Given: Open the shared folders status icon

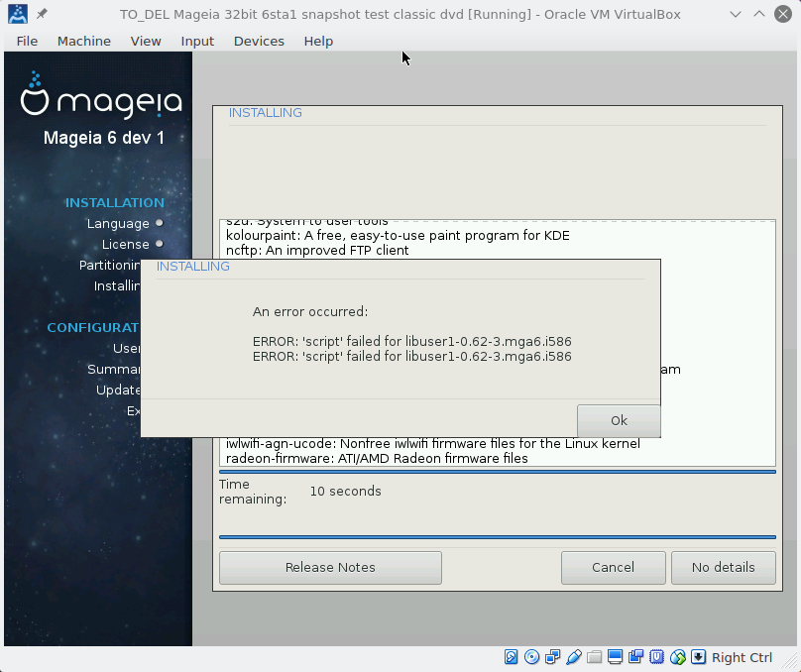Looking at the screenshot, I should pyautogui.click(x=594, y=657).
